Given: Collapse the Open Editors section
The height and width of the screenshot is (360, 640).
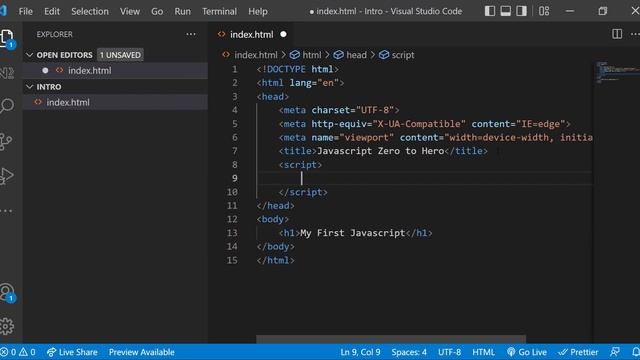Looking at the screenshot, I should pyautogui.click(x=29, y=55).
